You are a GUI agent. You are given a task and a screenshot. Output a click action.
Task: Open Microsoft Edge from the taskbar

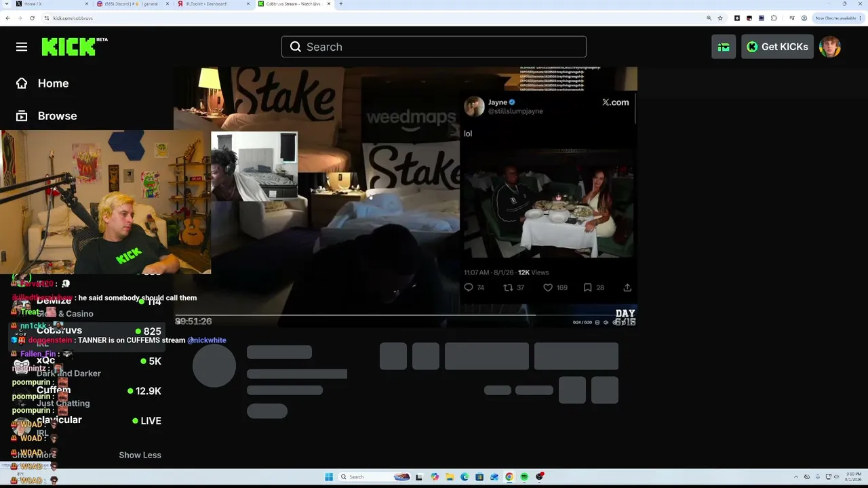465,477
